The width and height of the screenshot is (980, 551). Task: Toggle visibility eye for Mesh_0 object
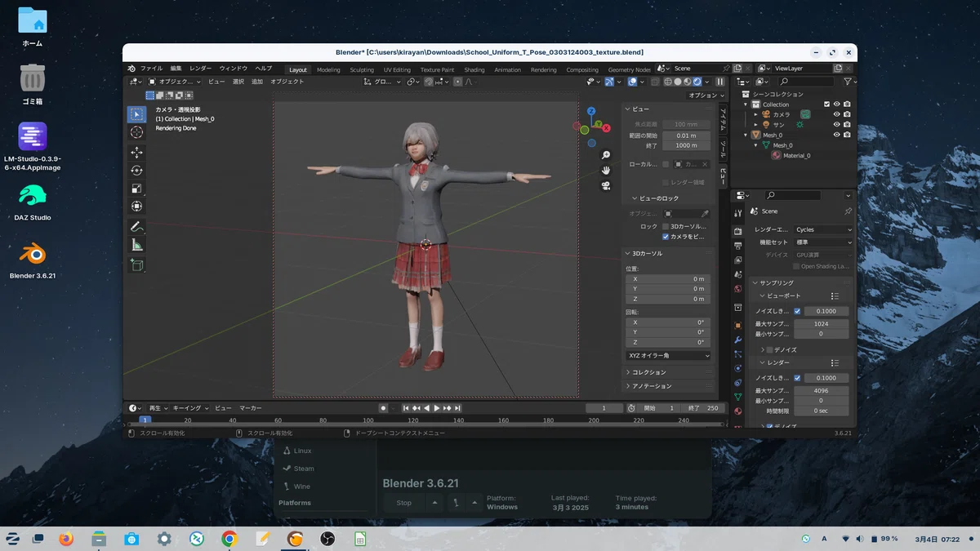coord(836,135)
